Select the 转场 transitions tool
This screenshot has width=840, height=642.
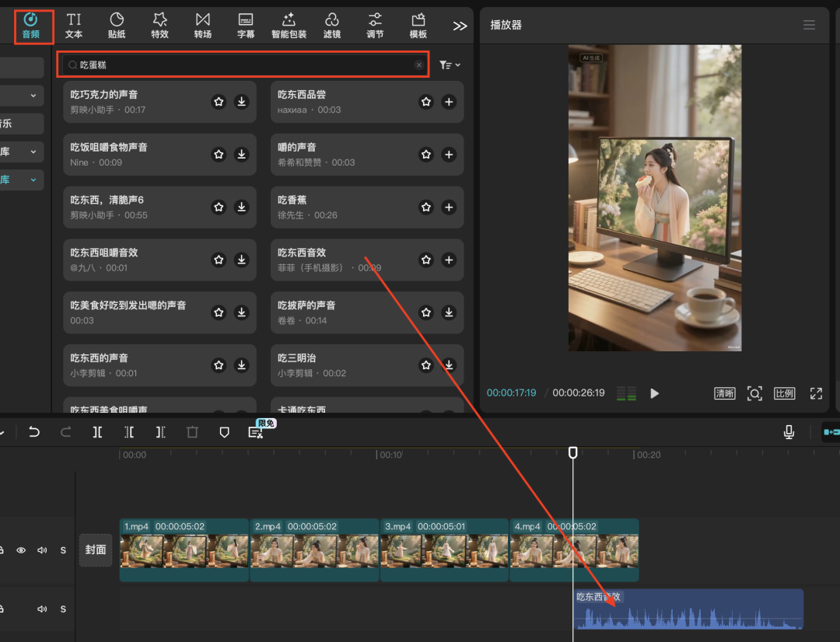203,26
